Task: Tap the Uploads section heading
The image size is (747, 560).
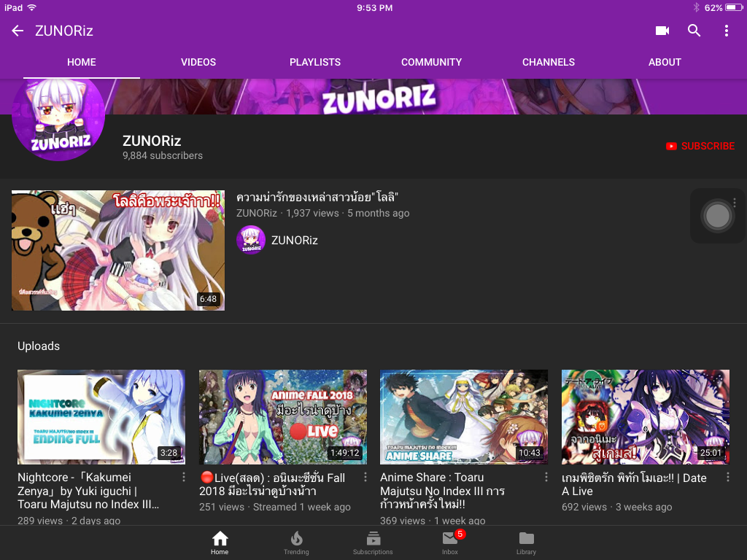Action: click(39, 346)
